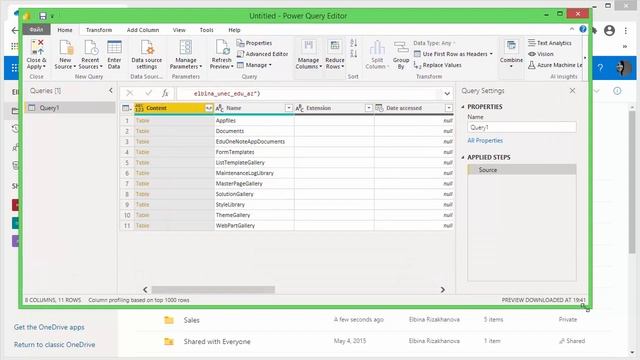Select the Source applied step

(x=522, y=170)
